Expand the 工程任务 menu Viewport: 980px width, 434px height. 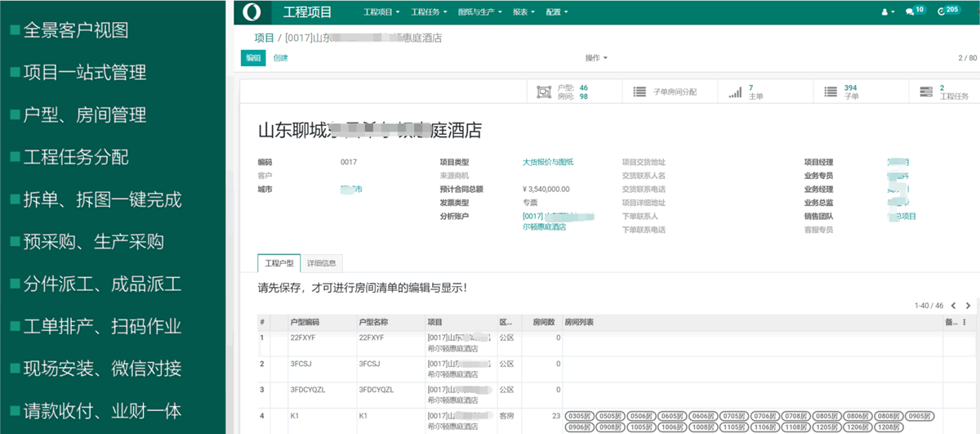coord(429,12)
